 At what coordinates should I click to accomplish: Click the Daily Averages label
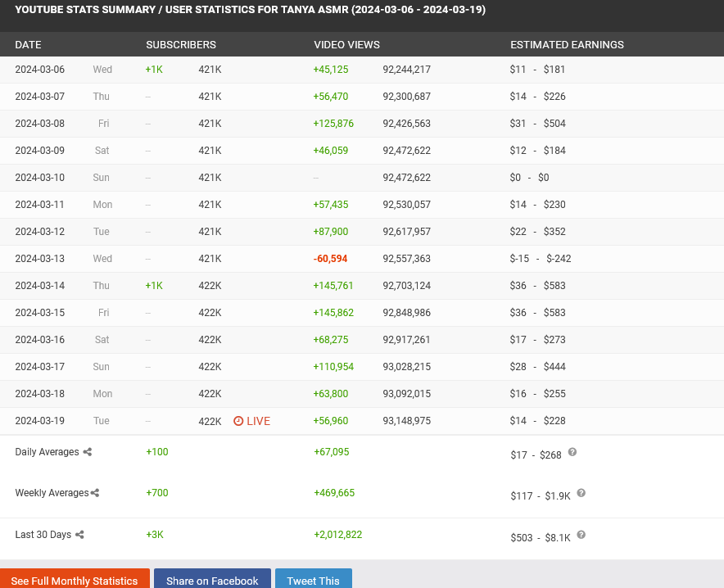48,452
